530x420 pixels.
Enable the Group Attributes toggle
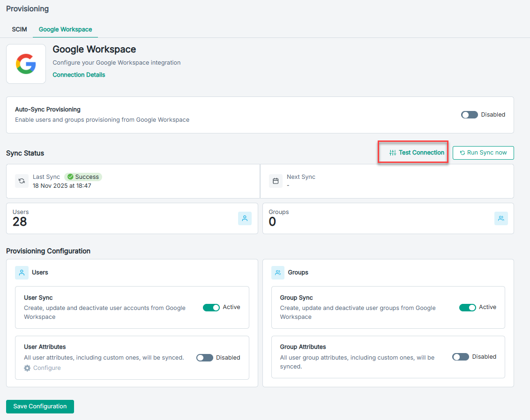[461, 357]
